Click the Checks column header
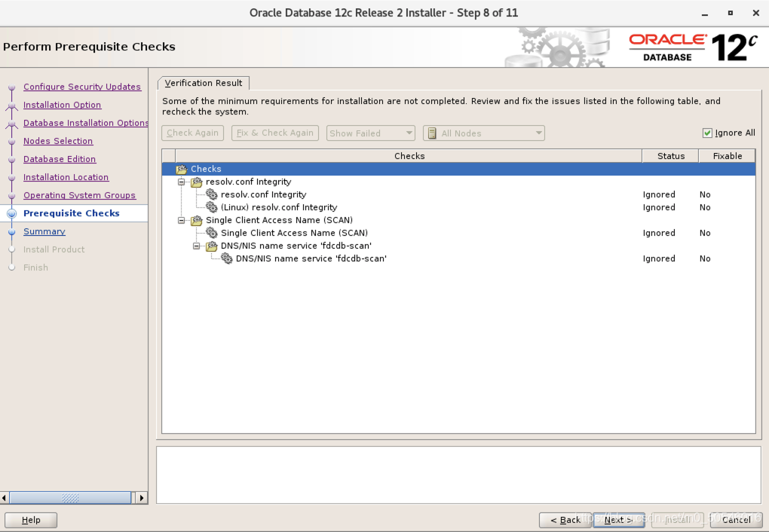Screen dimensions: 769x532 tap(409, 156)
